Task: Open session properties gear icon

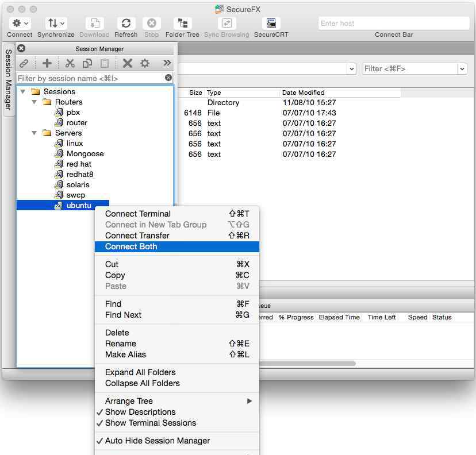Action: click(x=145, y=63)
